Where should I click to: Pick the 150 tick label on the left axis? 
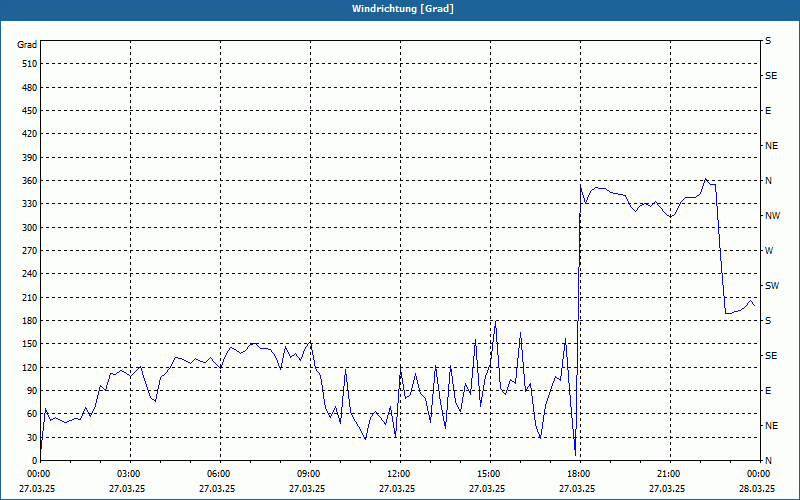30,344
